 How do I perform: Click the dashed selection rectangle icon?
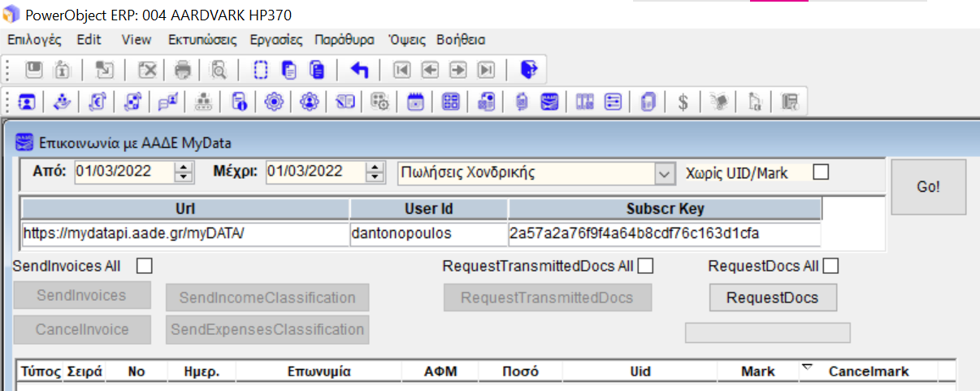pyautogui.click(x=260, y=70)
